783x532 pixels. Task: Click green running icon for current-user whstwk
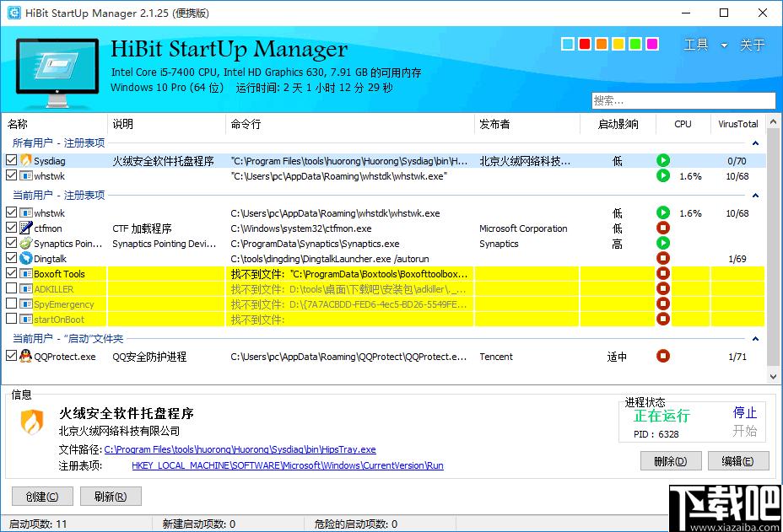coord(662,212)
